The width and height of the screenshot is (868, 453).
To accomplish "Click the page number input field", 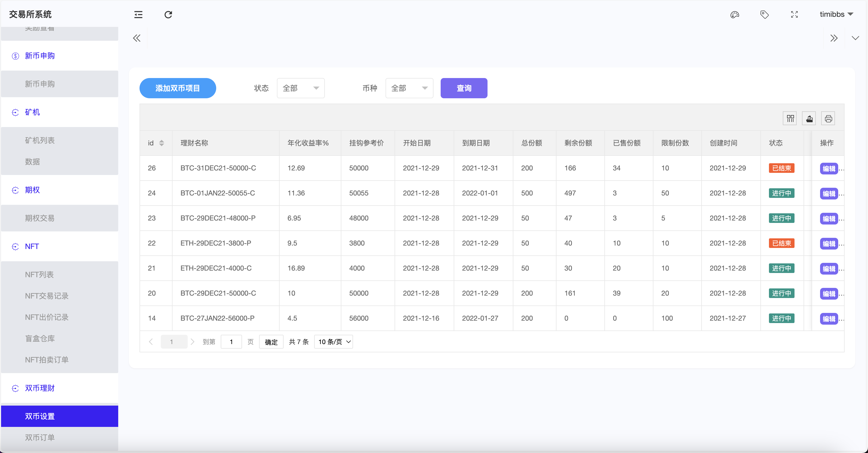I will pos(231,341).
